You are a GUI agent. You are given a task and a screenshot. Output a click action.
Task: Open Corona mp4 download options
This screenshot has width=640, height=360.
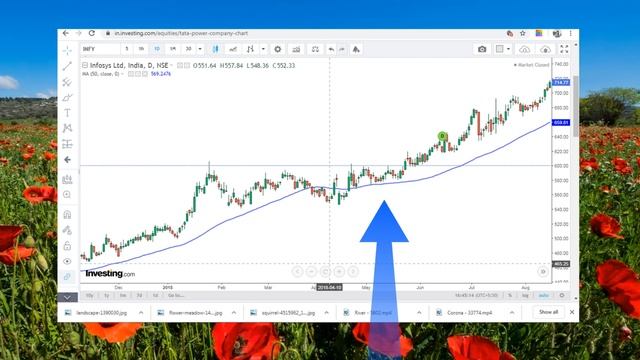[512, 313]
